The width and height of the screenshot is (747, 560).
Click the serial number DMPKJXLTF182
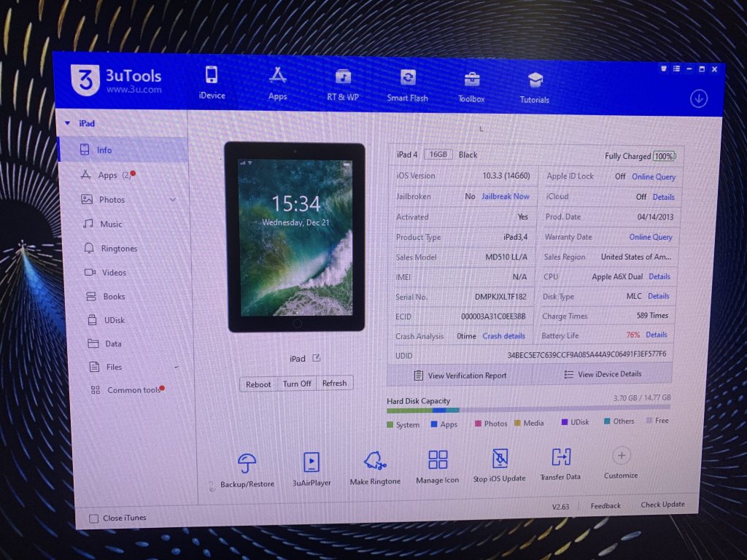[500, 297]
